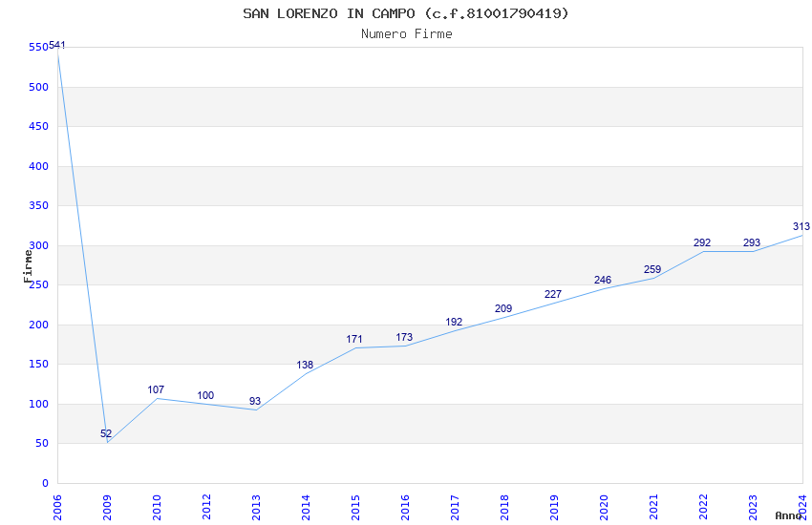
Task: Select the data label 107
Action: tap(156, 389)
